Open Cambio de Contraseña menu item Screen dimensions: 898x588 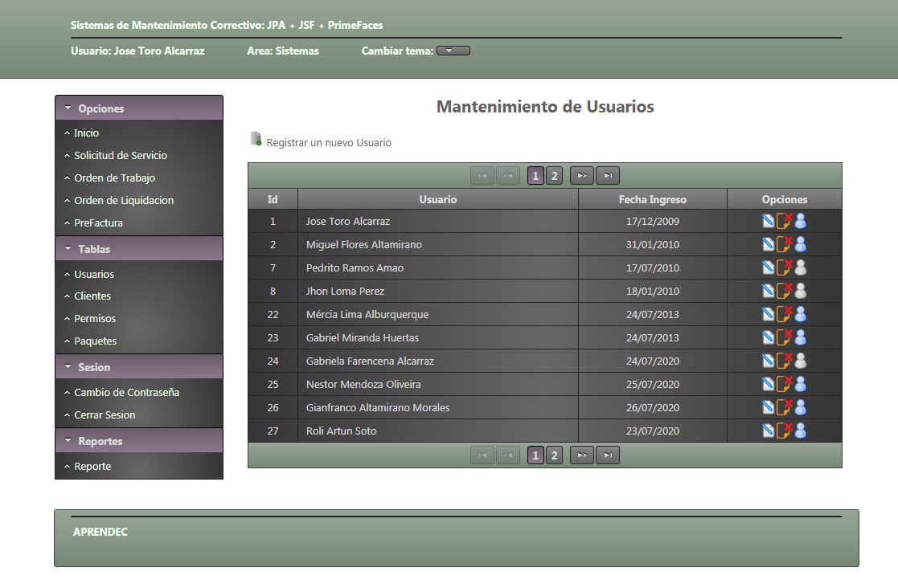click(x=126, y=392)
